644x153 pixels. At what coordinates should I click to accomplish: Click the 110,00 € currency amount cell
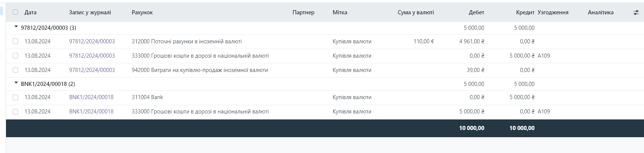tap(423, 41)
